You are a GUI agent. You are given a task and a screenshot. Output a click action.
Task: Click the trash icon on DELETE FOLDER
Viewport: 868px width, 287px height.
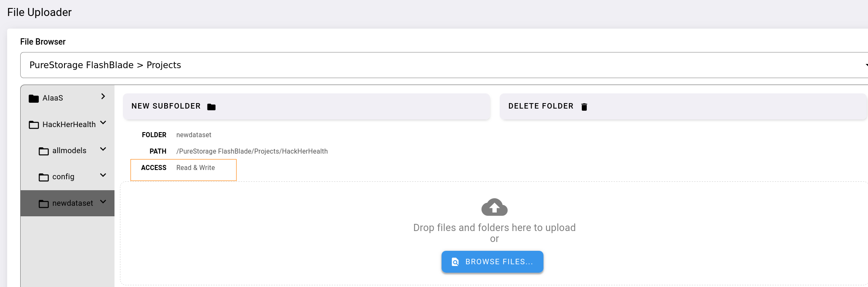pyautogui.click(x=584, y=106)
